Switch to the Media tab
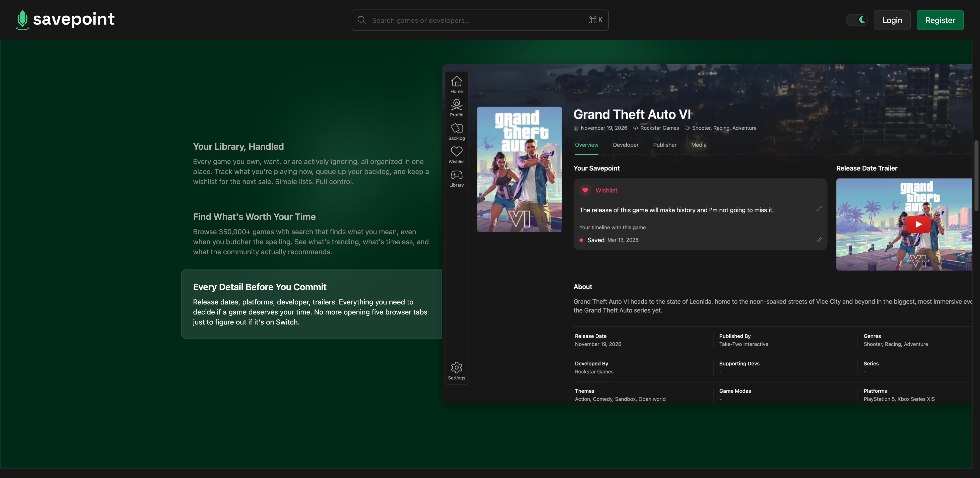The image size is (980, 478). coord(699,145)
